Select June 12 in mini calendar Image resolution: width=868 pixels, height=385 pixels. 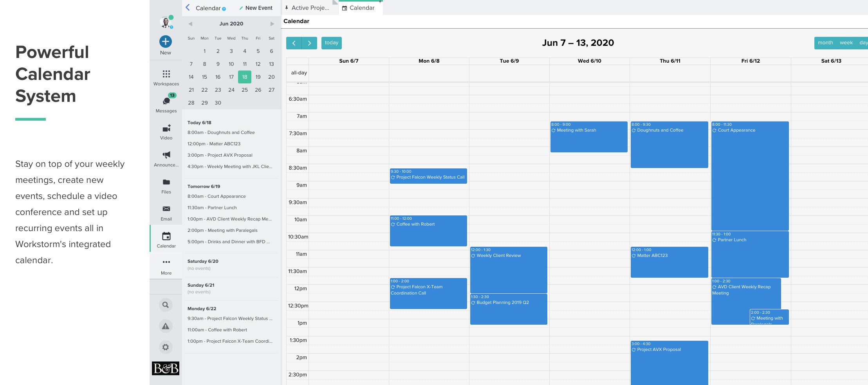[x=258, y=64]
